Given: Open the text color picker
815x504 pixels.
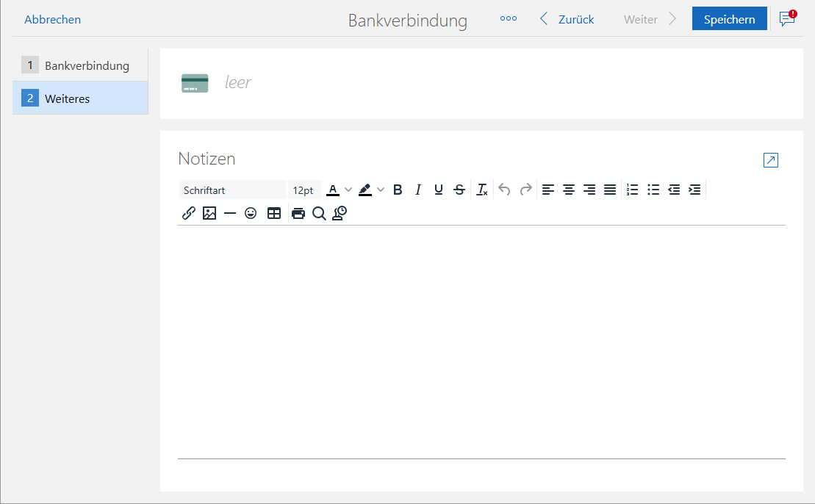Looking at the screenshot, I should click(x=333, y=190).
